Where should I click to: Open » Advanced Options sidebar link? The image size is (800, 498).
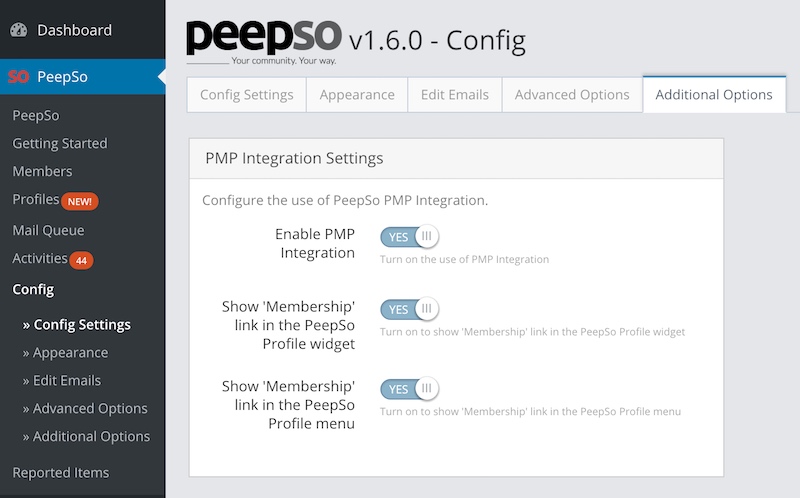point(85,409)
